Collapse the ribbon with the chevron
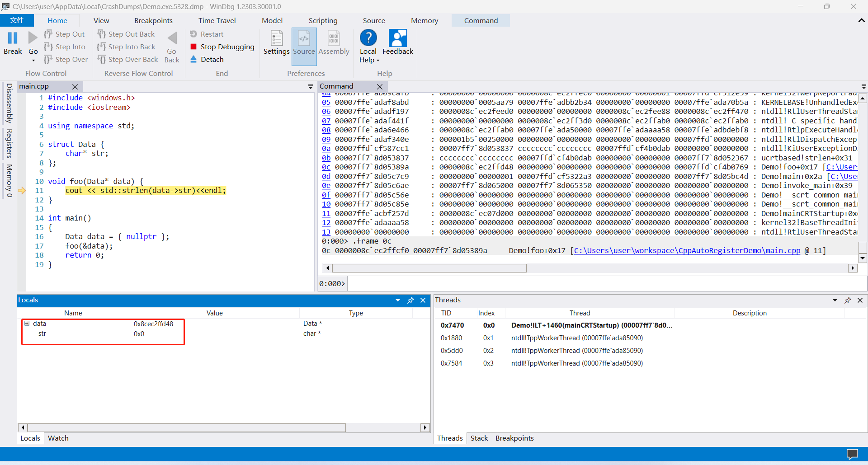Screen dimensions: 868x465 861,20
